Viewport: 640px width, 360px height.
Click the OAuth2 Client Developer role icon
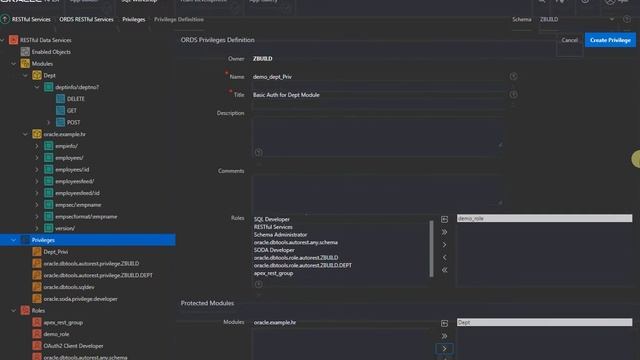tap(37, 346)
